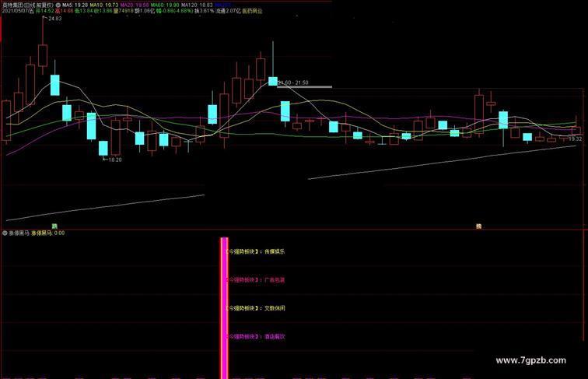Click the change value -0.68(-4.68%)
This screenshot has width=588, height=379.
click(x=177, y=11)
